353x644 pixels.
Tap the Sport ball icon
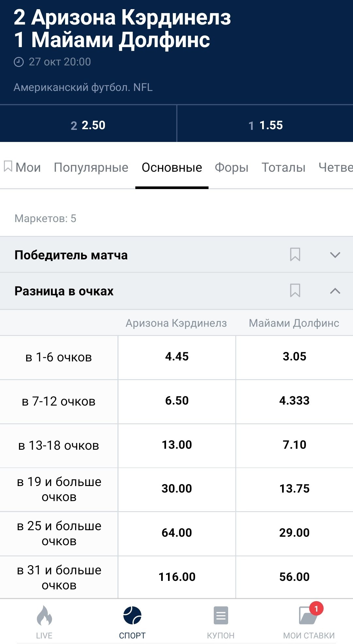coord(132,616)
